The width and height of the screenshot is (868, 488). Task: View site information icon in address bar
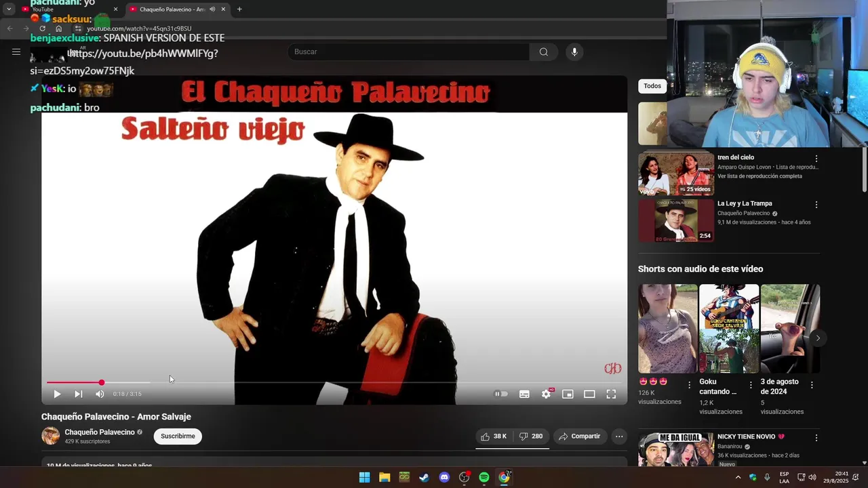pos(78,28)
